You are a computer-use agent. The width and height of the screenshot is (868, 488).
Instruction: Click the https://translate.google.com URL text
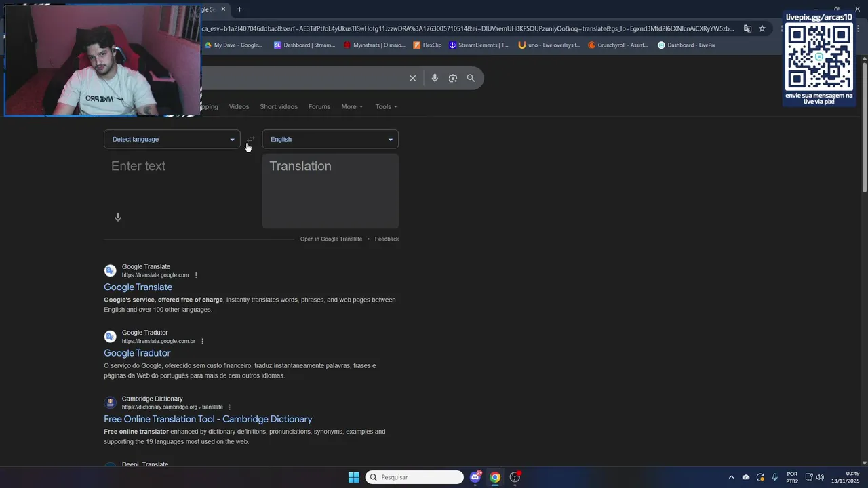click(x=155, y=275)
